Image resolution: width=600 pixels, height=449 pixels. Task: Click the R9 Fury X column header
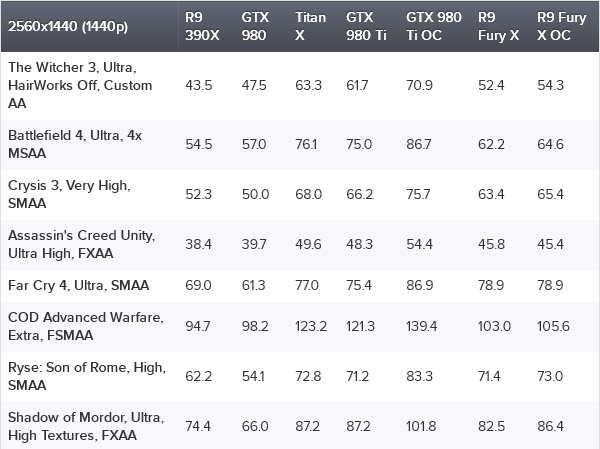[498, 26]
